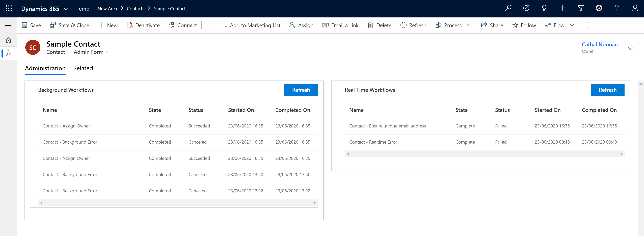Open the assistant lightbulb icon
This screenshot has width=644, height=236.
[x=544, y=8]
